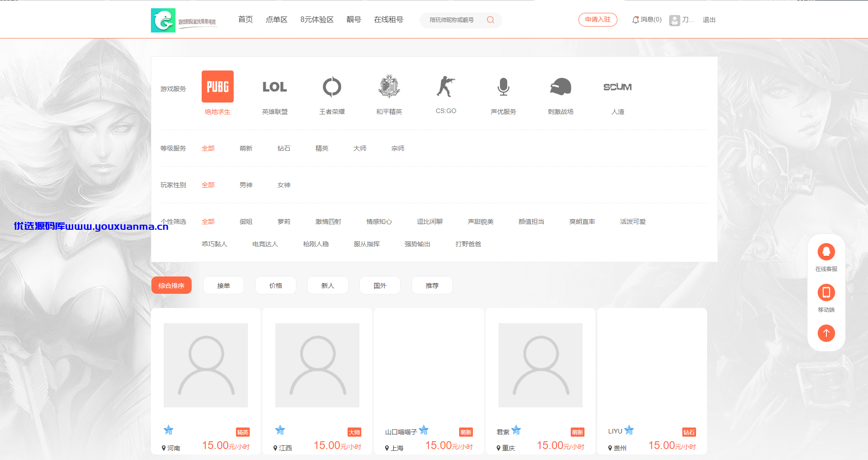Click the star badge on 河南 card

[168, 430]
